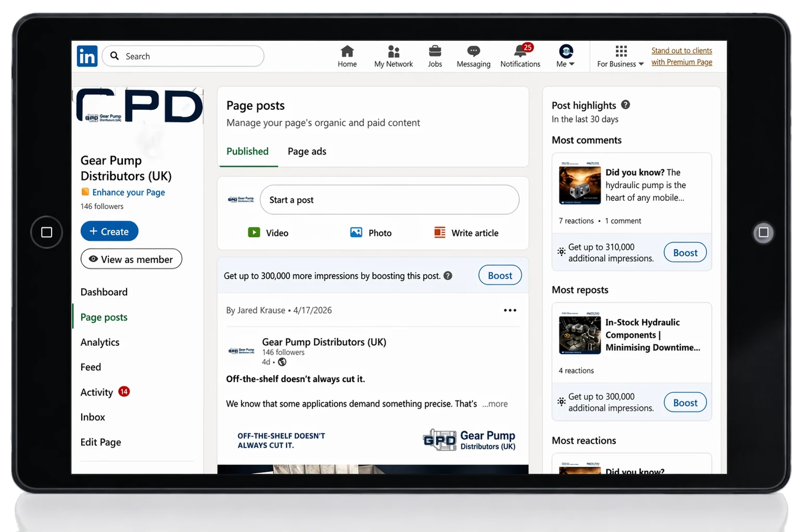
Task: Expand the For Business grid menu
Action: tap(620, 56)
